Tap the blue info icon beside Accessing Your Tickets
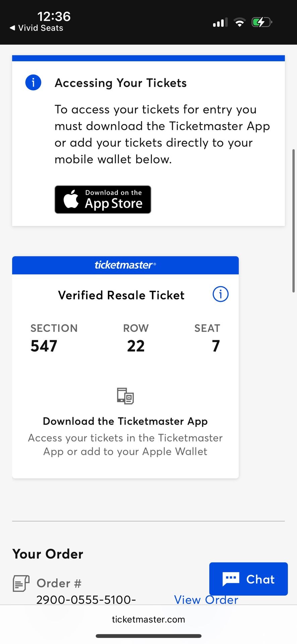 tap(33, 83)
